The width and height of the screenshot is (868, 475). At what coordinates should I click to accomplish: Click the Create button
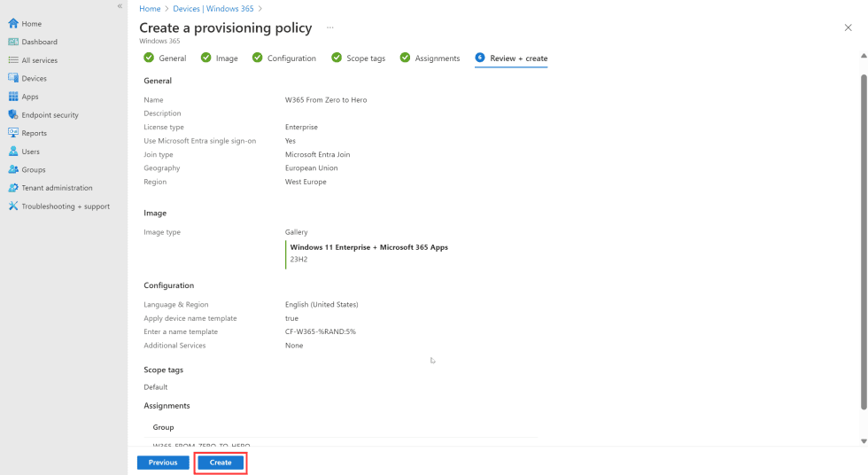click(221, 463)
